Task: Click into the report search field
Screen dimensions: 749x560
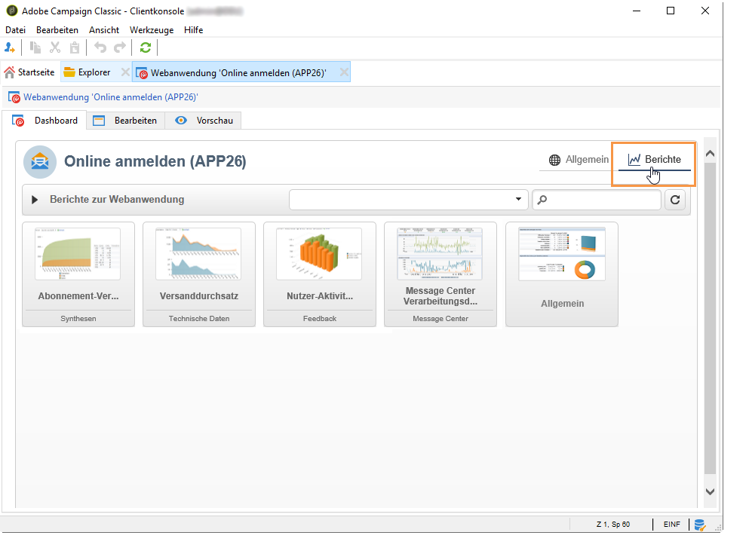Action: click(x=597, y=200)
